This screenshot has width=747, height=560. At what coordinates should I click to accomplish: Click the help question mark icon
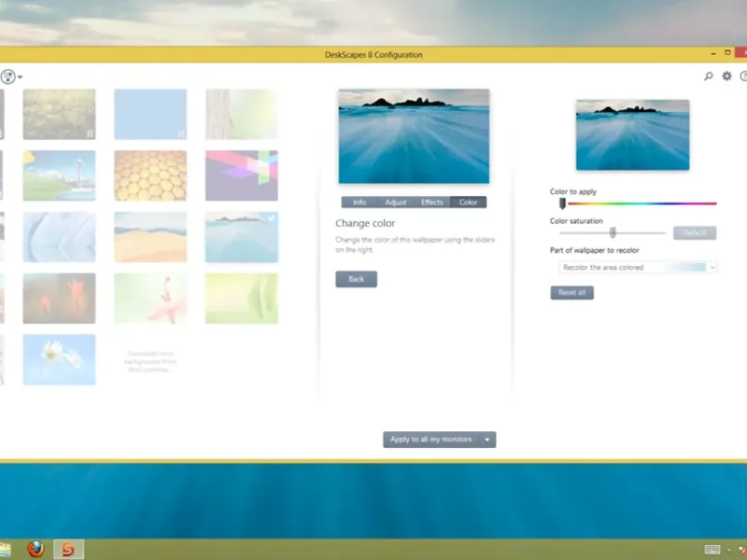coord(743,77)
